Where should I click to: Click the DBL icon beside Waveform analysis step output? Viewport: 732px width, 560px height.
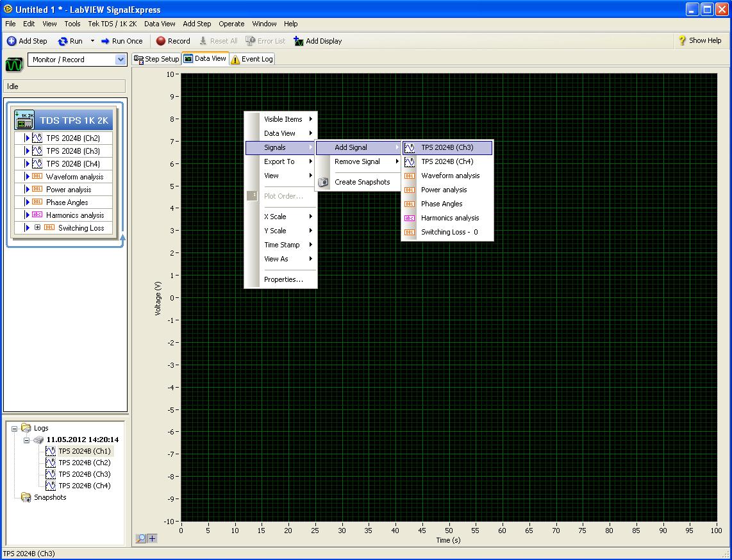(37, 176)
